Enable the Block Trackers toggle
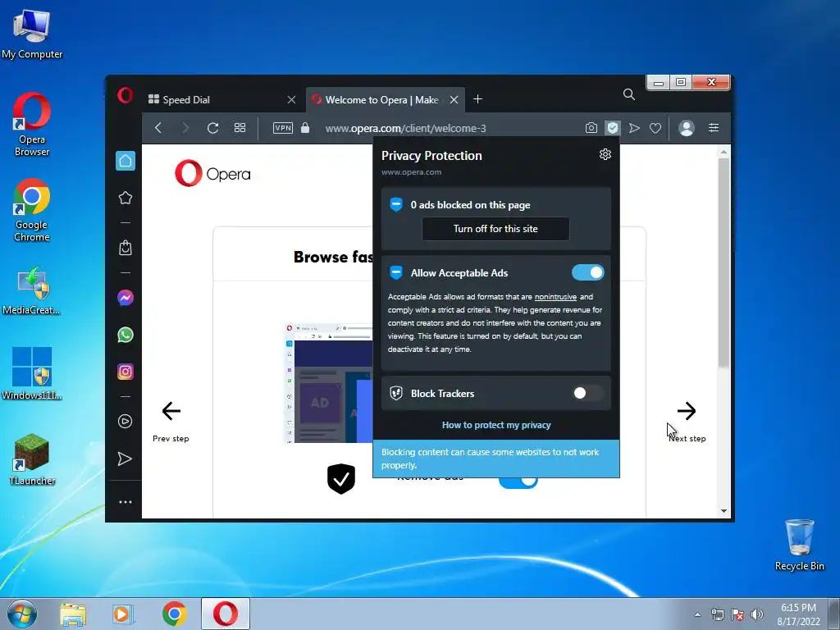 click(587, 393)
